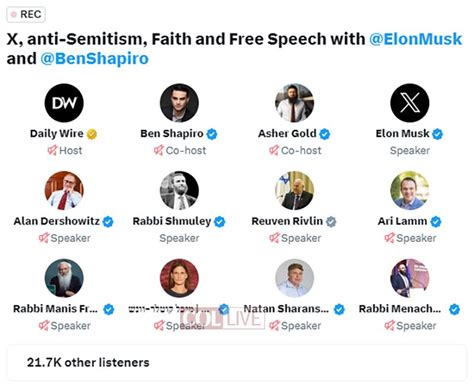474x391 pixels.
Task: Open the Daily Wire host avatar
Action: click(64, 103)
